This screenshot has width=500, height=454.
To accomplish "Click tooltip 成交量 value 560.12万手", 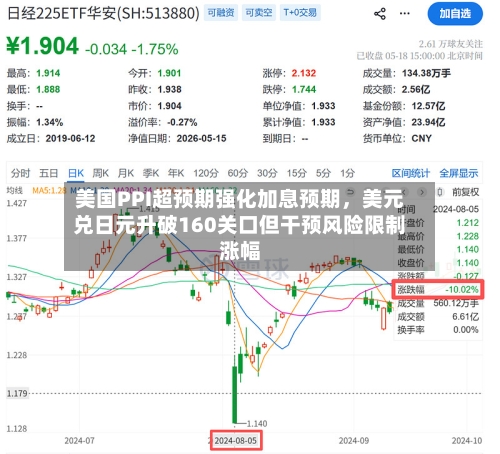I will click(x=456, y=303).
